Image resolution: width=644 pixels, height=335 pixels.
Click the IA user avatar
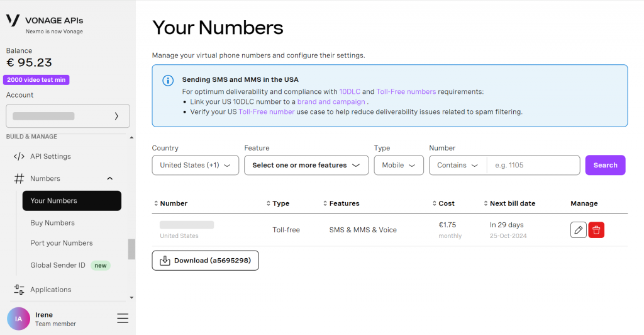pyautogui.click(x=18, y=319)
